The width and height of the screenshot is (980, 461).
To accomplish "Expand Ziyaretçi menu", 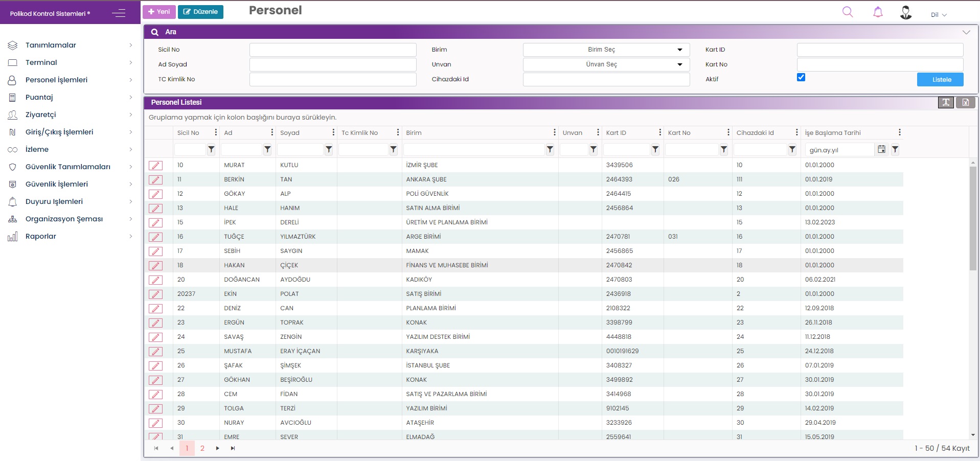I will point(70,114).
